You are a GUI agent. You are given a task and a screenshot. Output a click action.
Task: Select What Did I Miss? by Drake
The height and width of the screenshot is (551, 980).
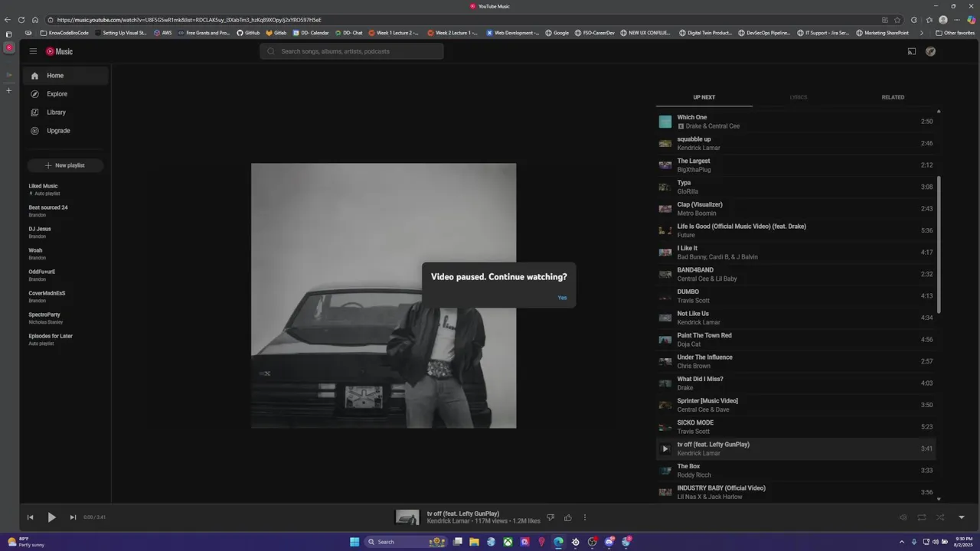[796, 383]
